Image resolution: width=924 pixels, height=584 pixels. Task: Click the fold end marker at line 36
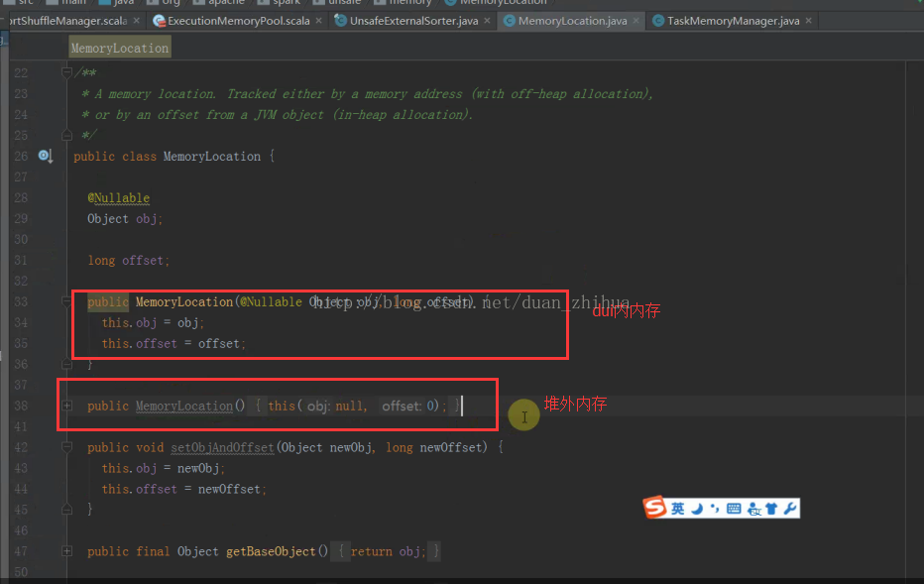[x=66, y=364]
